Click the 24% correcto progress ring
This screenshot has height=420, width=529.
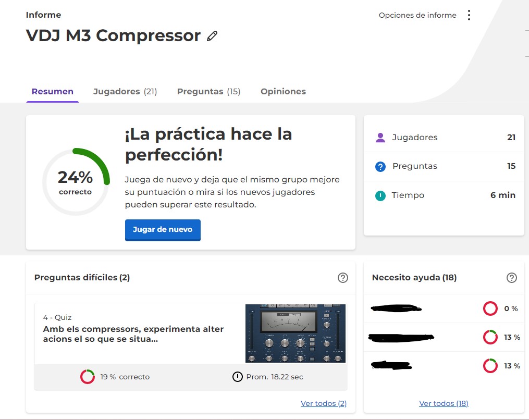point(76,182)
